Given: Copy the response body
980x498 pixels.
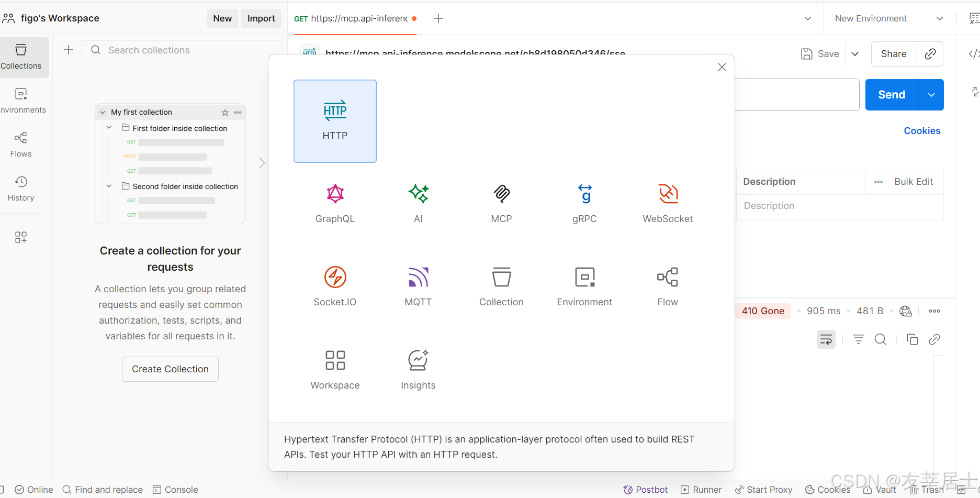Looking at the screenshot, I should [913, 339].
